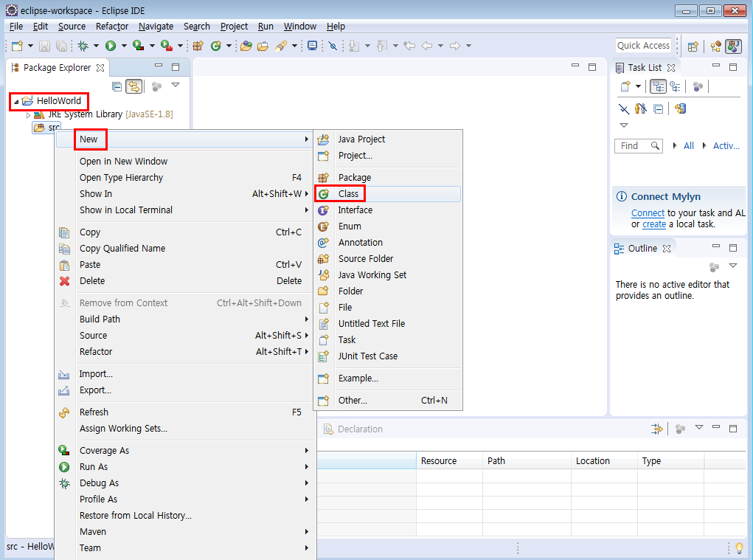The image size is (753, 560).
Task: Choose JUnit Test Case from New submenu
Action: click(388, 356)
